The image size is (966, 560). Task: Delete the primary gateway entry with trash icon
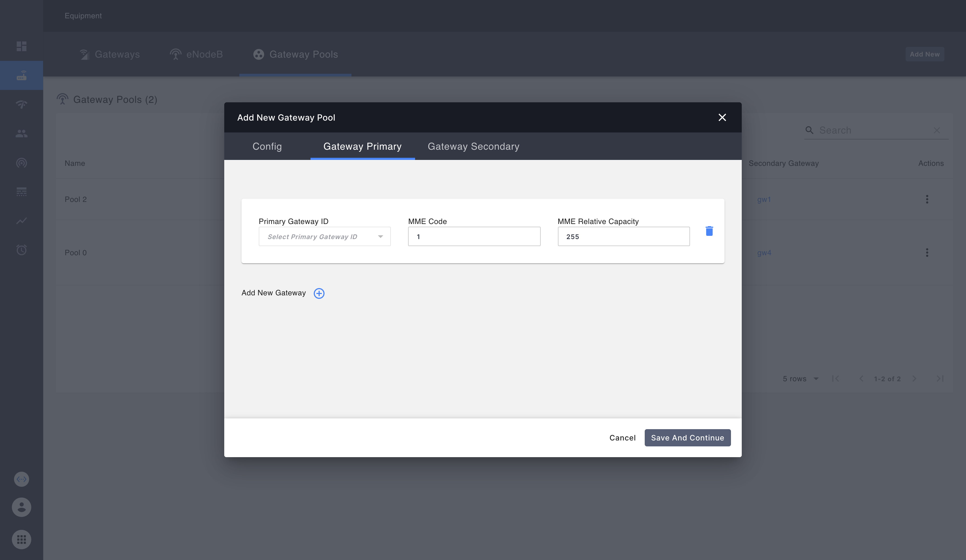click(709, 231)
